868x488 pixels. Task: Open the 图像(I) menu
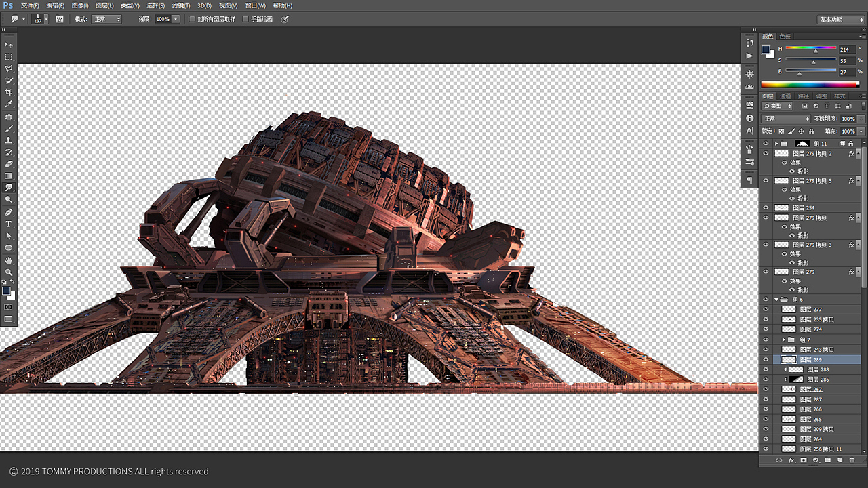(x=80, y=5)
